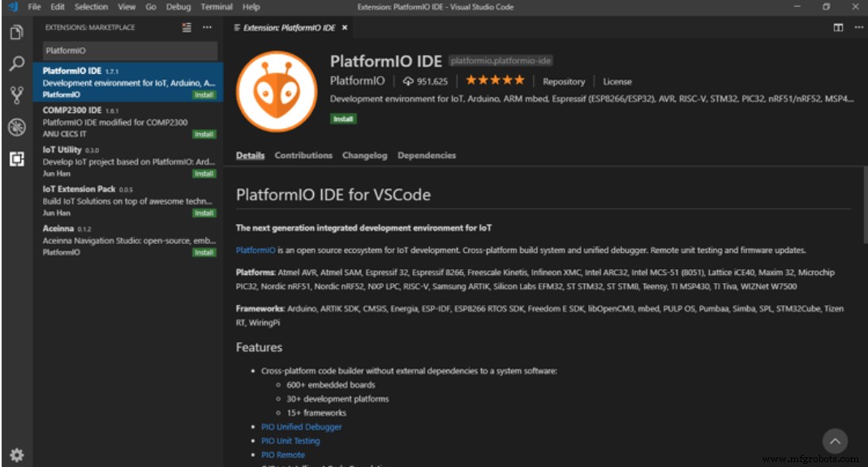Open the editor More Actions ellipsis menu
The height and width of the screenshot is (467, 868).
tap(857, 27)
